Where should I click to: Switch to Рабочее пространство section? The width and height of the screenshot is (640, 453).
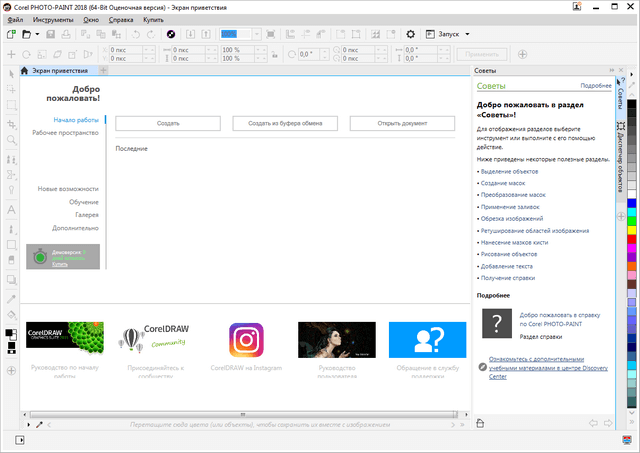point(65,133)
